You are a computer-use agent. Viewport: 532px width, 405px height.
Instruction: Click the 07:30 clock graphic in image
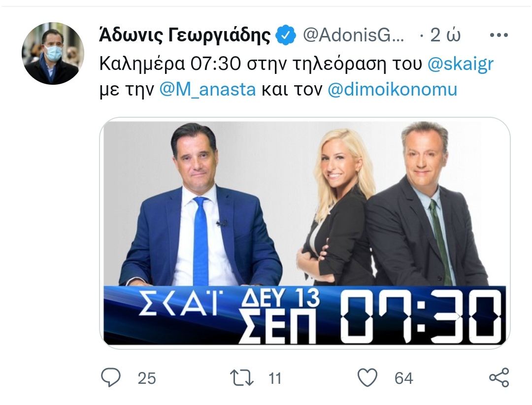pos(420,316)
